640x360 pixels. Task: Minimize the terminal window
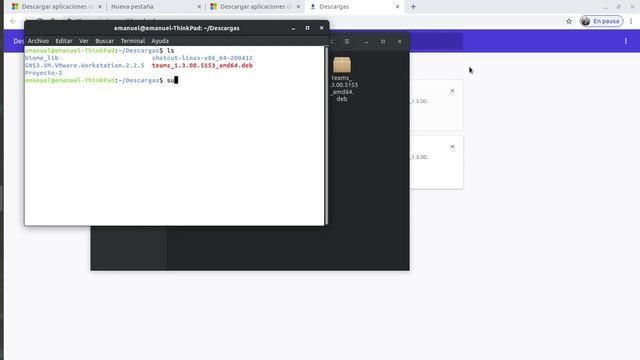click(x=293, y=28)
